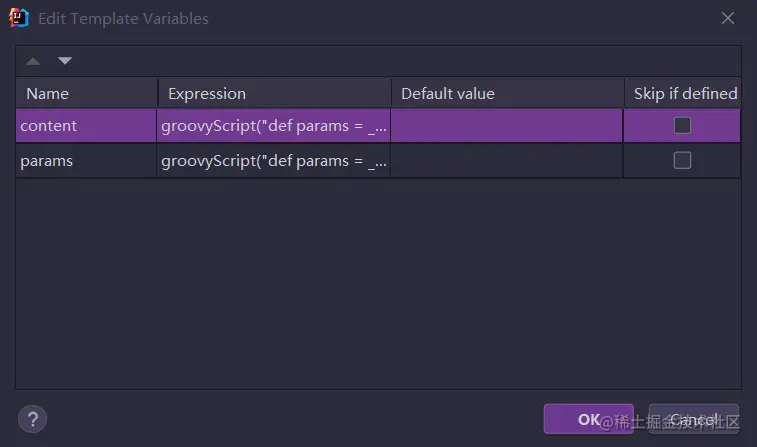This screenshot has height=447, width=757.
Task: Edit the content row groovyScript expression
Action: tap(274, 126)
